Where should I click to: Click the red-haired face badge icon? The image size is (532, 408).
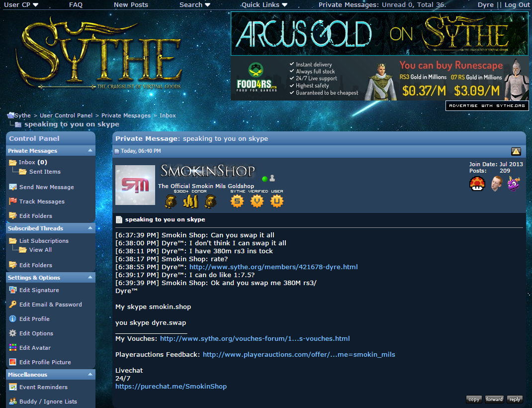tap(496, 184)
